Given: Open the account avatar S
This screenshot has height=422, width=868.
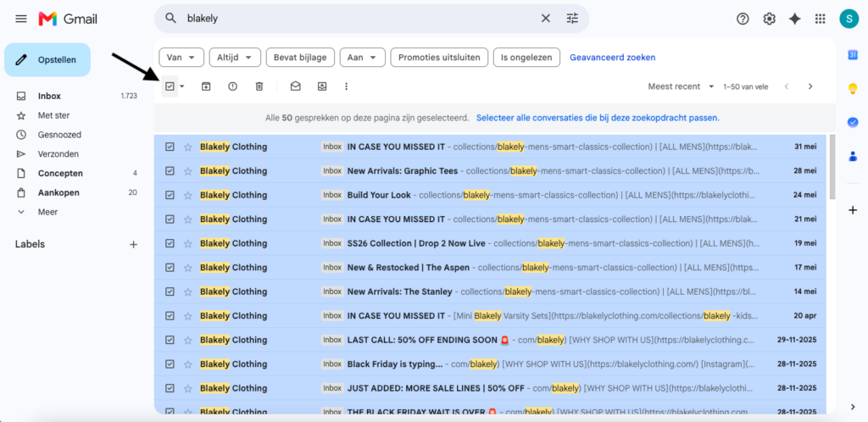Looking at the screenshot, I should [848, 19].
